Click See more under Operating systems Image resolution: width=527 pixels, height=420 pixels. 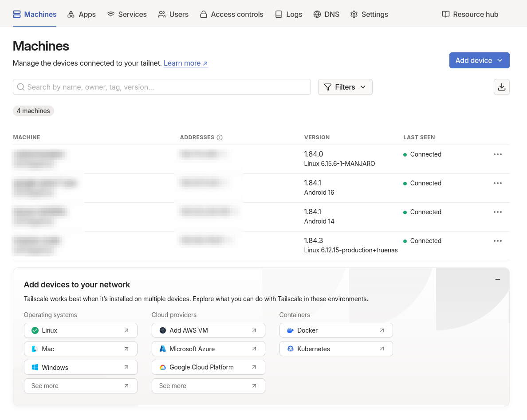[x=81, y=386]
